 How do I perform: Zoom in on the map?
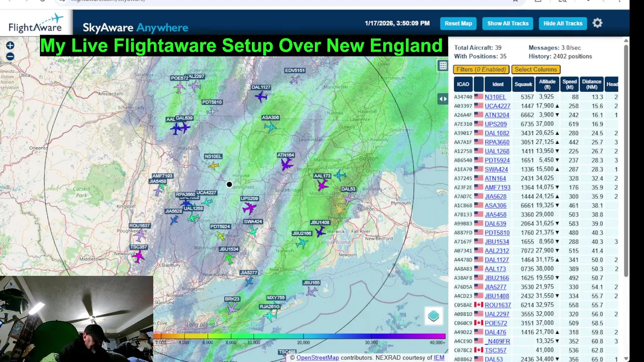click(x=10, y=46)
